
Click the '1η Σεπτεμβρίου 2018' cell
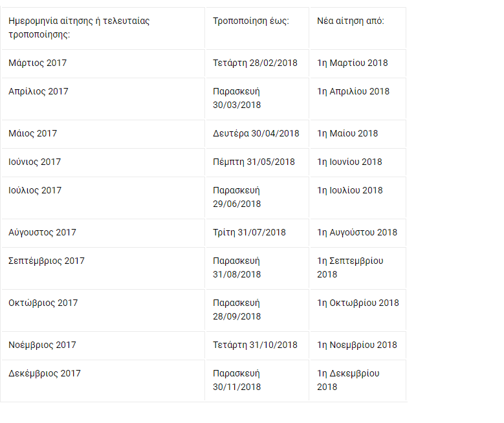[x=350, y=267]
